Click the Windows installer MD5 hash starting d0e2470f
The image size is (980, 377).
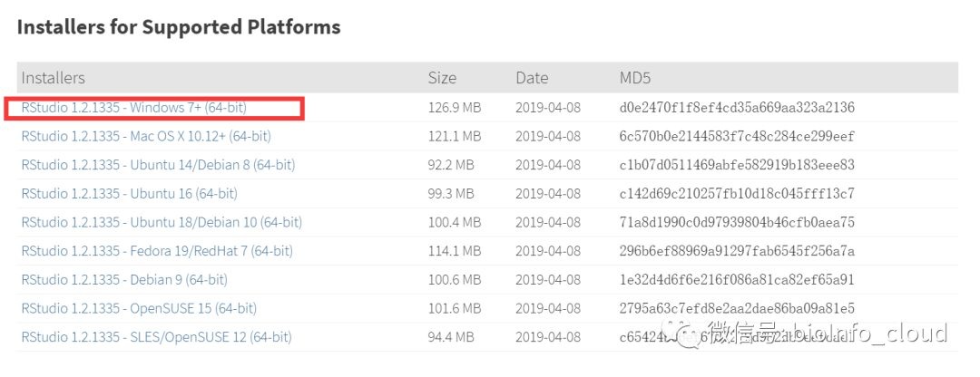coord(737,108)
